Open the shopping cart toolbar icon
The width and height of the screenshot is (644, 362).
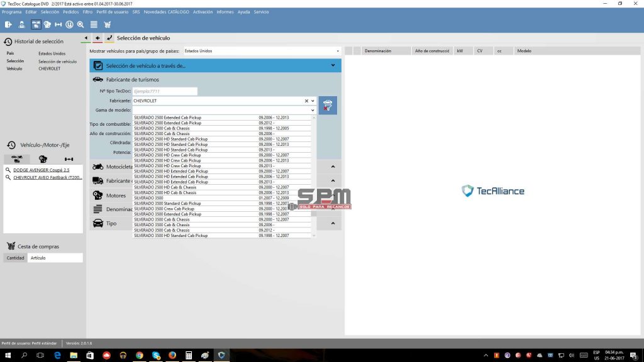[108, 25]
